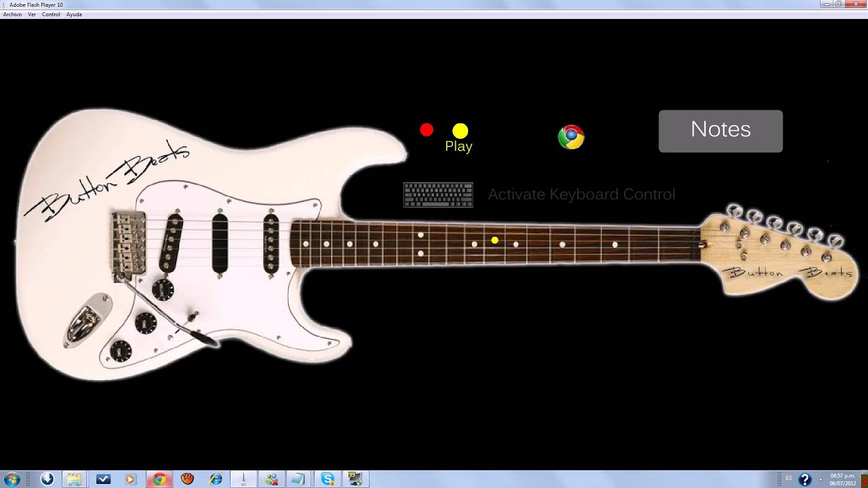
Task: Click the bridge pickup on the guitar
Action: pyautogui.click(x=170, y=243)
